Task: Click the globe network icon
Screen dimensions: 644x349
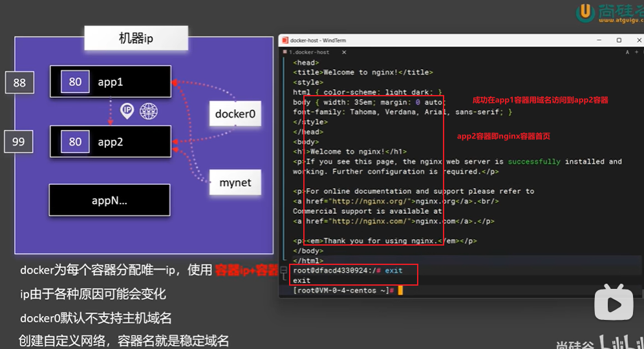Action: 149,111
